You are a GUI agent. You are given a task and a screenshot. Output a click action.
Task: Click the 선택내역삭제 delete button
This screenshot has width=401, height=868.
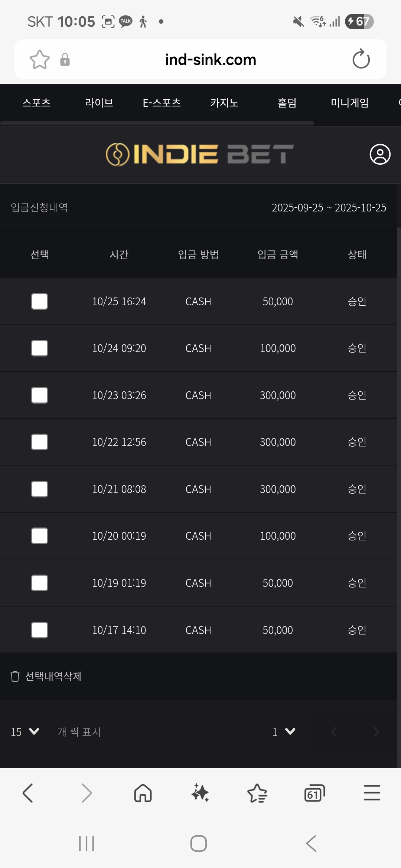[x=47, y=676]
